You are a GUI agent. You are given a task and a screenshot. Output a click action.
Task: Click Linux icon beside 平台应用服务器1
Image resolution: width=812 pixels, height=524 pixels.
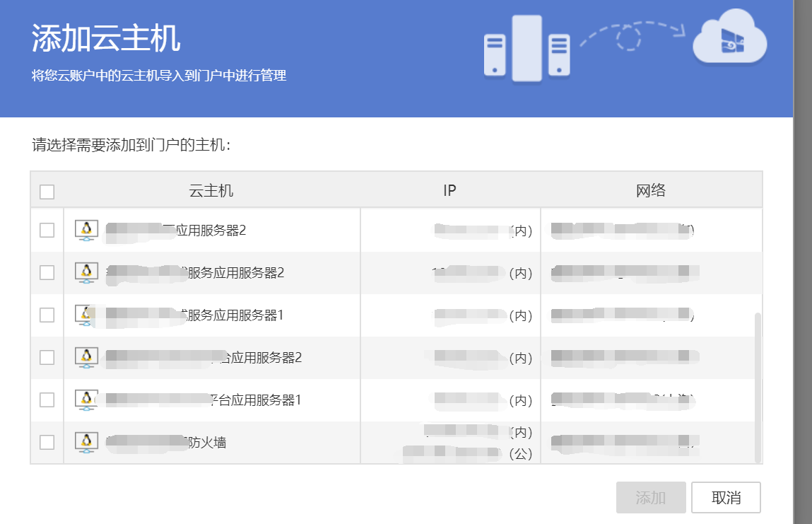86,400
